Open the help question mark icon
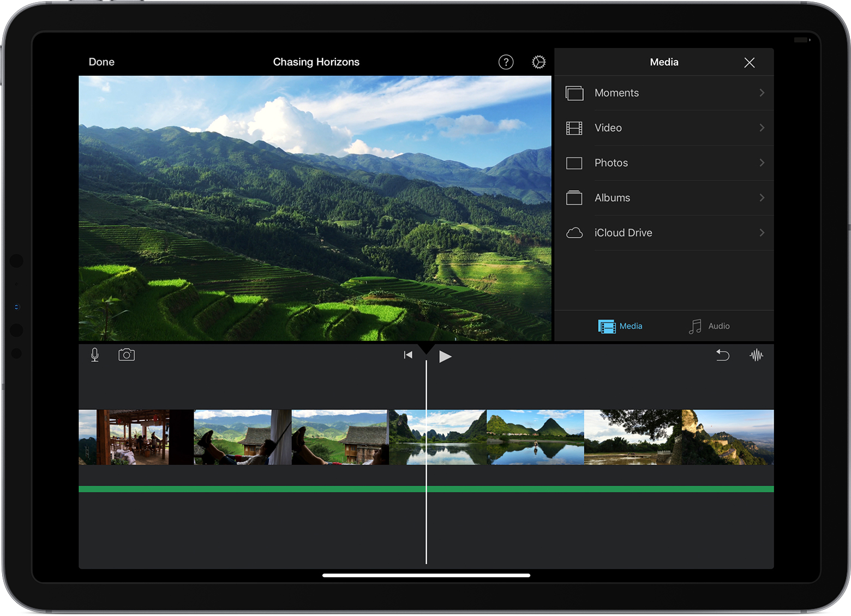Screen dimensions: 851x616 (506, 62)
